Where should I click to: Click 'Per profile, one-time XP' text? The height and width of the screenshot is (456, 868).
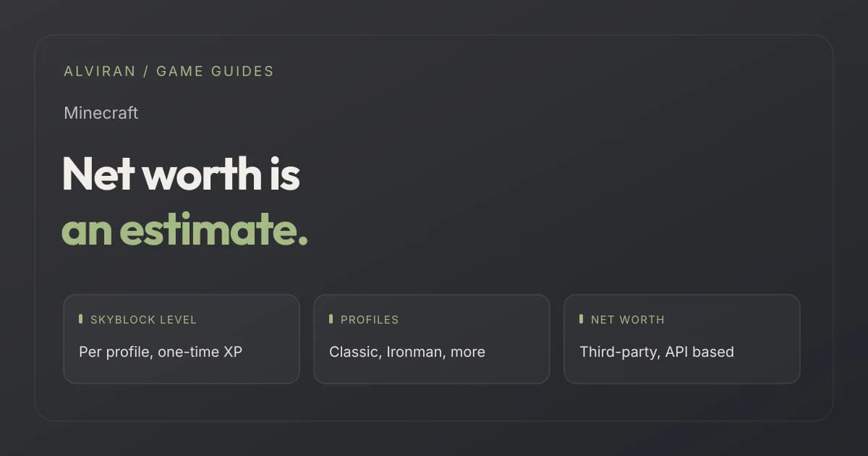[161, 352]
